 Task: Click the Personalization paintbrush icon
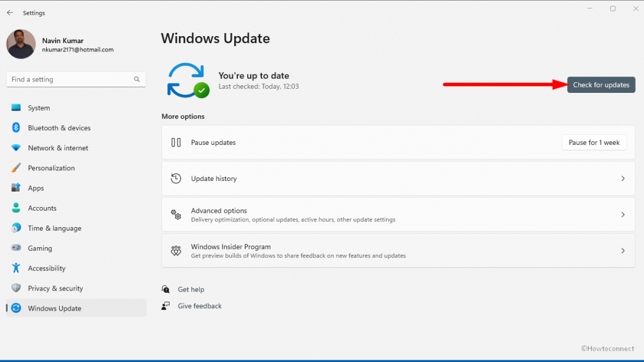point(16,167)
